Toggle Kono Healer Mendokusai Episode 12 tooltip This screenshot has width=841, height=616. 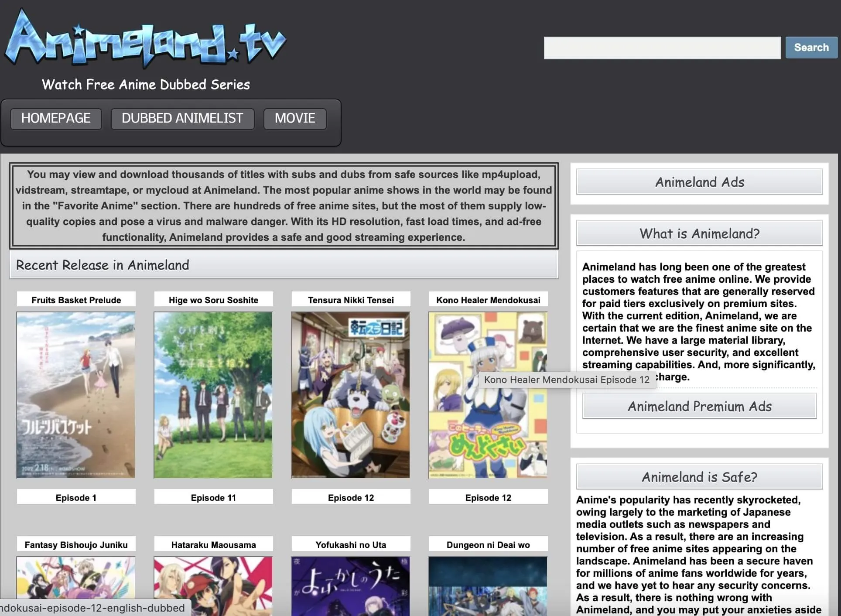[489, 394]
